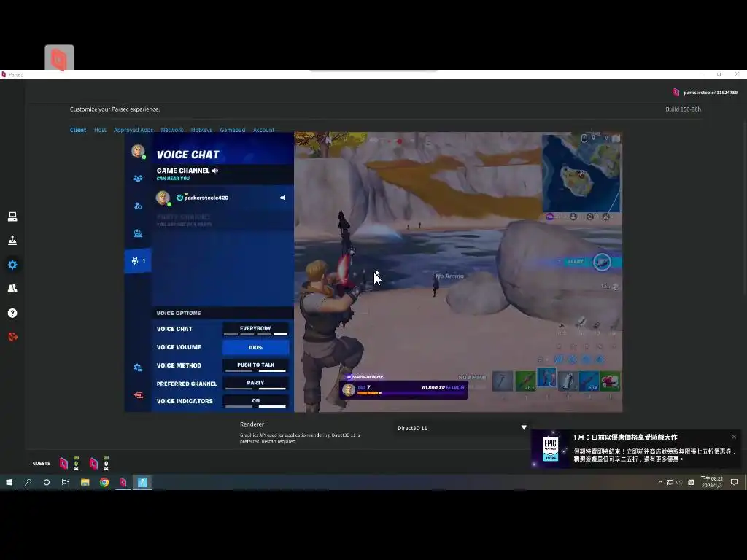Click the Renderer dropdown arrow
Image resolution: width=747 pixels, height=560 pixels.
point(524,427)
